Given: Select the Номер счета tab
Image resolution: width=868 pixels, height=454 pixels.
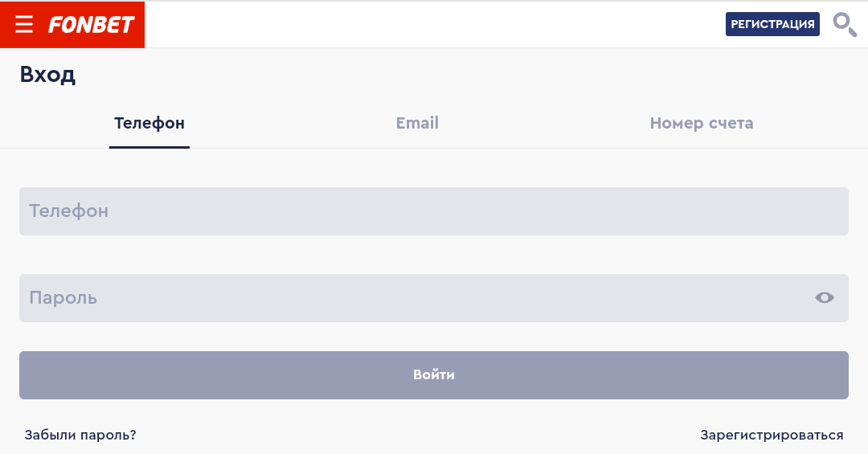Looking at the screenshot, I should point(702,123).
